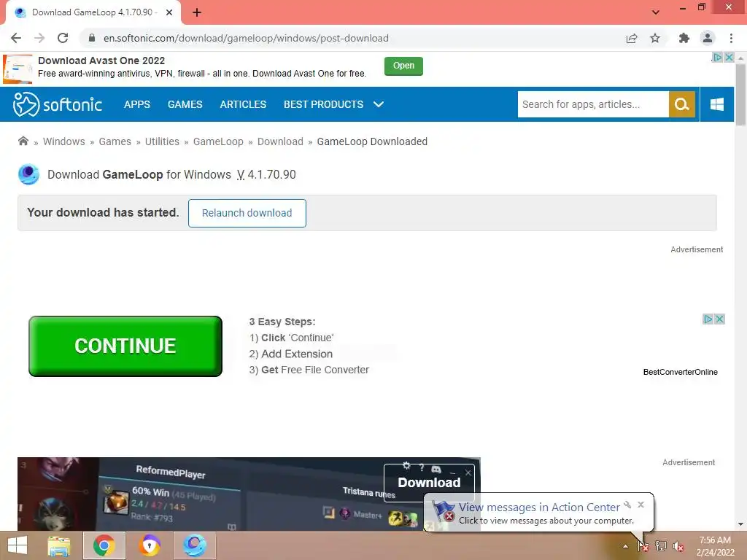This screenshot has height=560, width=747.
Task: Click the network tray icon
Action: pos(661,546)
